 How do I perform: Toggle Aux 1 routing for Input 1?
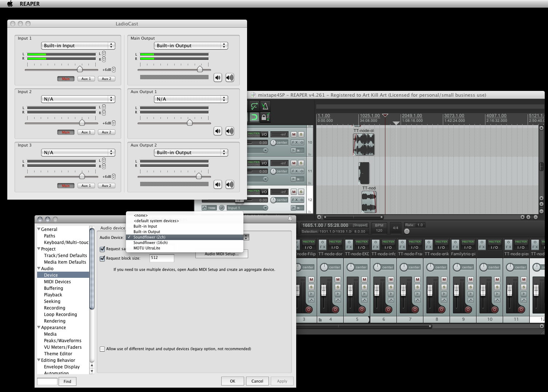coord(86,79)
